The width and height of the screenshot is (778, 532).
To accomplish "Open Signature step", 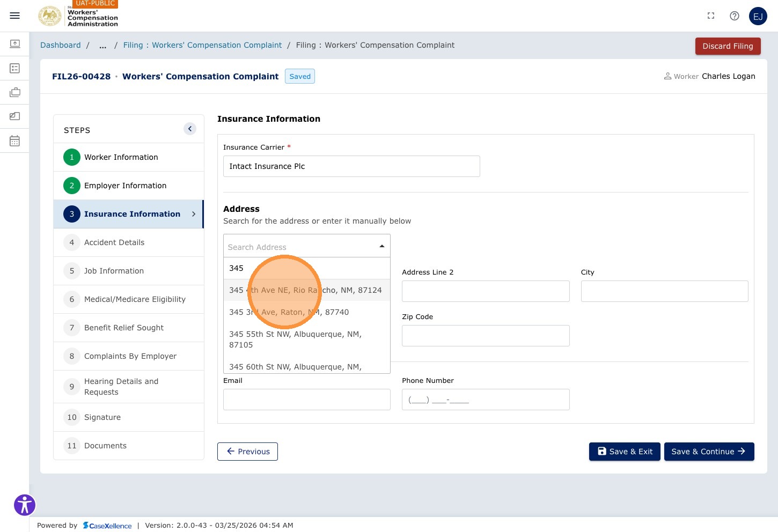I will click(129, 417).
